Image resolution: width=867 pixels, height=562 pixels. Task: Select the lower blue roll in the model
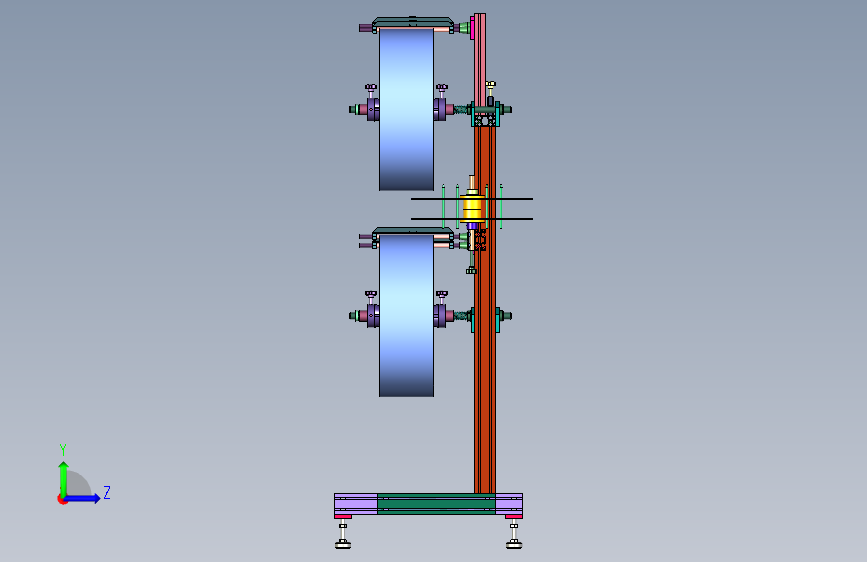tap(406, 316)
